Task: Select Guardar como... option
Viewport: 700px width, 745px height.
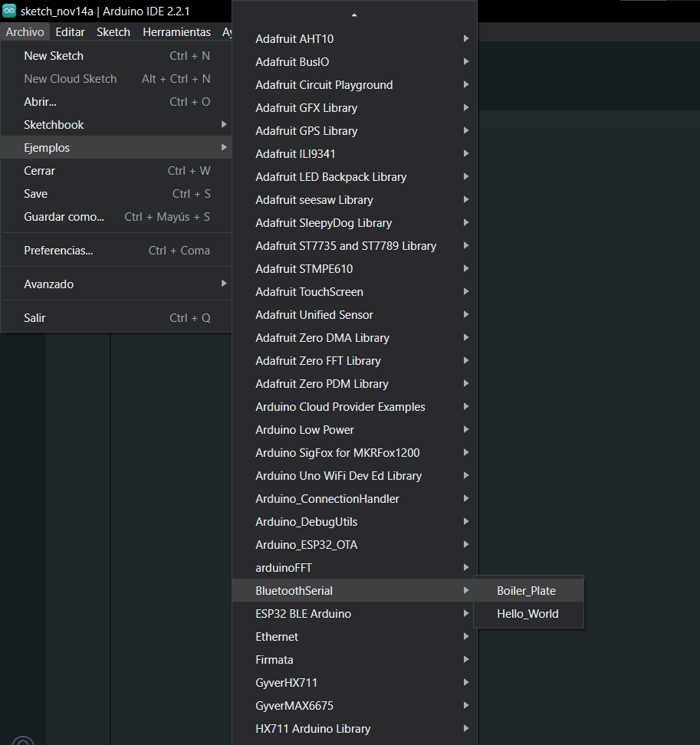Action: coord(117,217)
